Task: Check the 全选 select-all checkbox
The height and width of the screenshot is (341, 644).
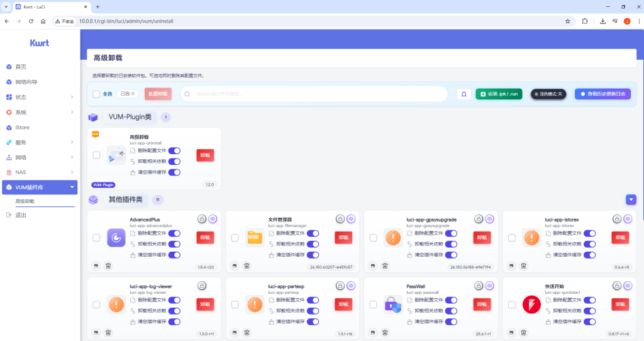Action: tap(96, 94)
